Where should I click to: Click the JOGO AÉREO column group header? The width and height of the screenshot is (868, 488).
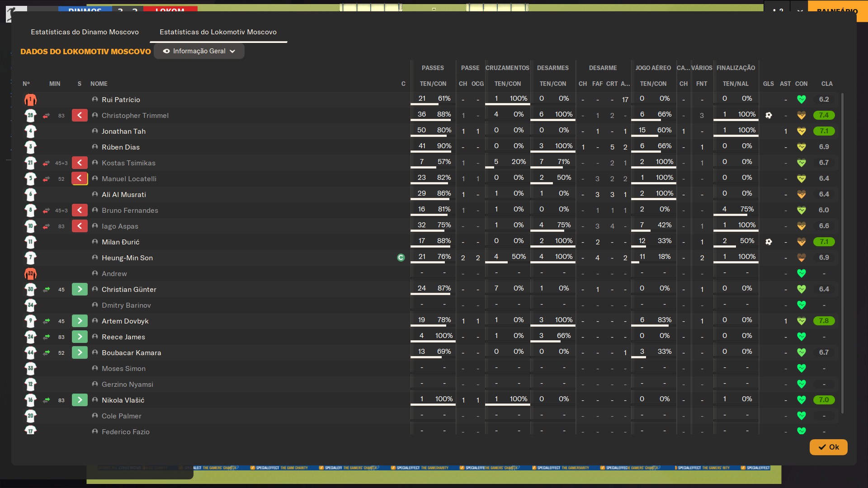point(653,68)
